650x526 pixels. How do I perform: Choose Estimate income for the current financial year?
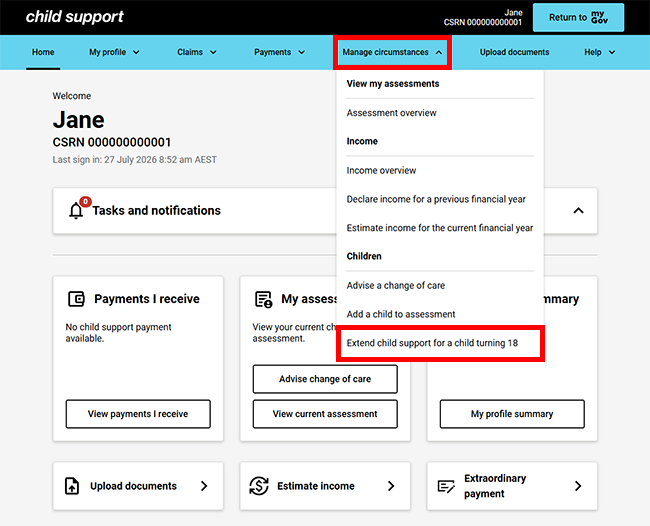(x=439, y=228)
